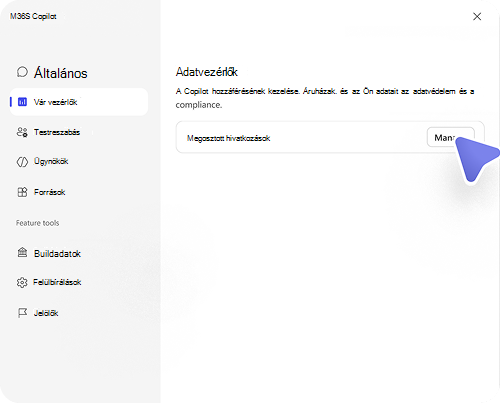The height and width of the screenshot is (403, 500).
Task: Click the Buildadatok building icon
Action: 22,252
